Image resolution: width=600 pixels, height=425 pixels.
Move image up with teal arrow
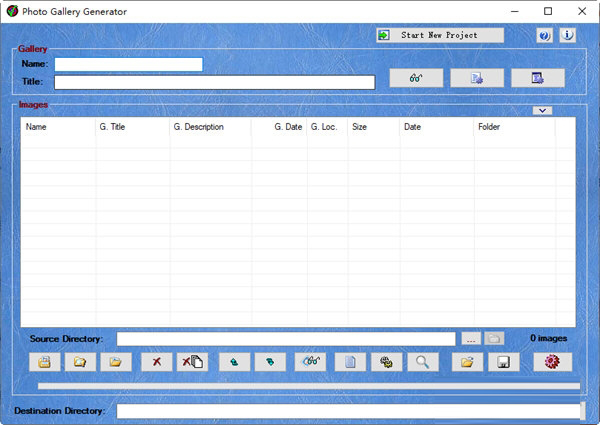click(x=235, y=362)
